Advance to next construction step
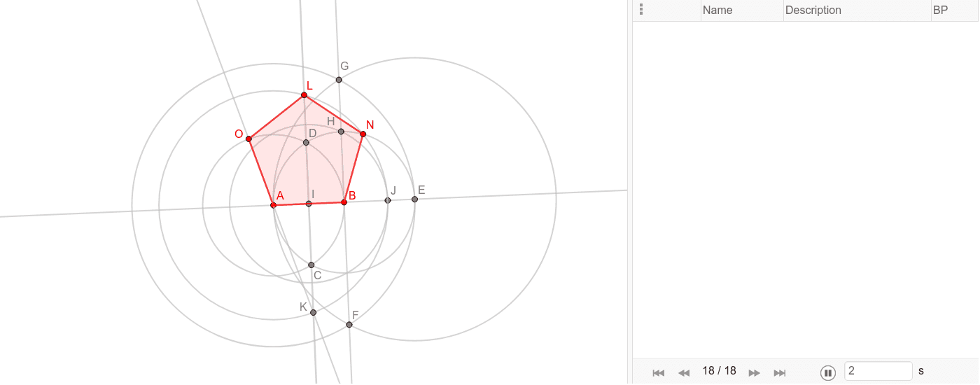Screen dimensions: 980x385 754,372
